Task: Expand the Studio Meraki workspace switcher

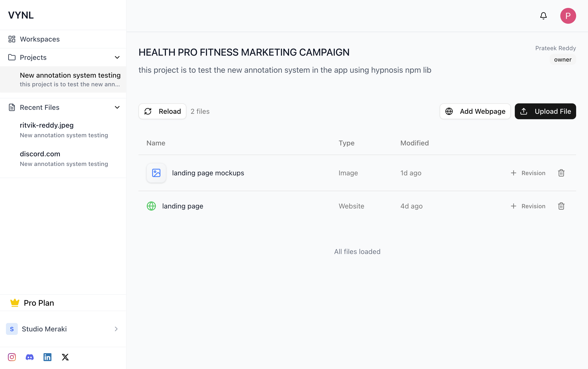Action: 116,329
